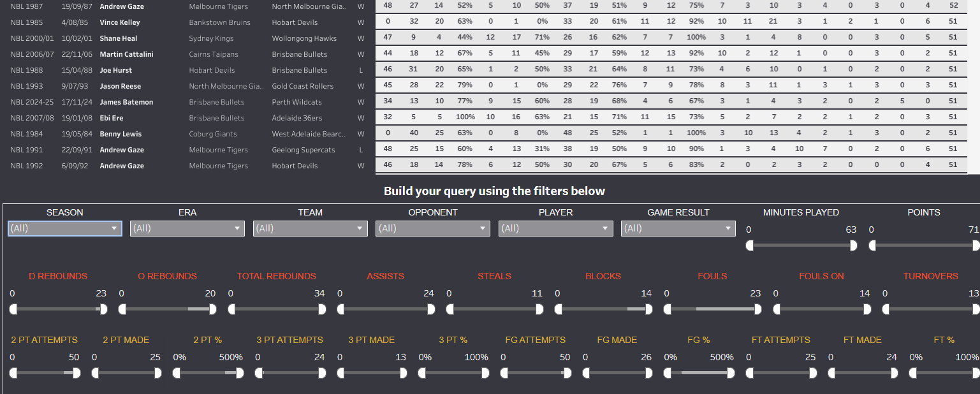
Task: Select player name Shane Heal
Action: [119, 38]
